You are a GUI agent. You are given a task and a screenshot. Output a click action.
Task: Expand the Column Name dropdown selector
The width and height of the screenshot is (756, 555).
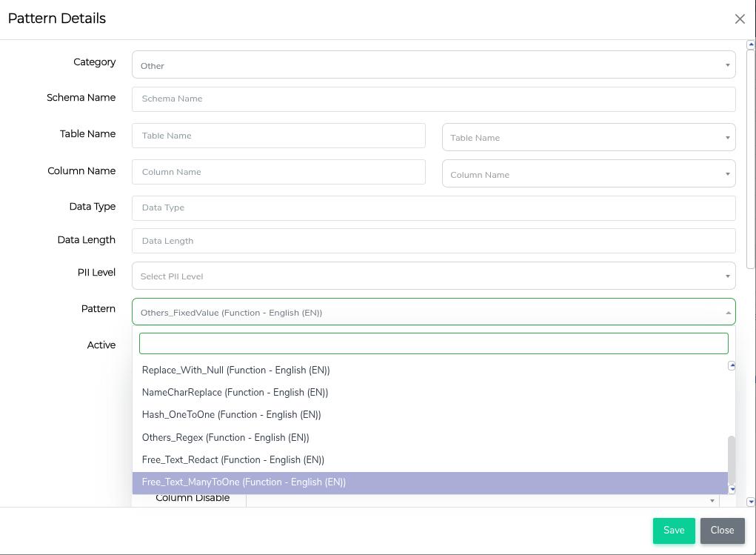click(x=588, y=175)
